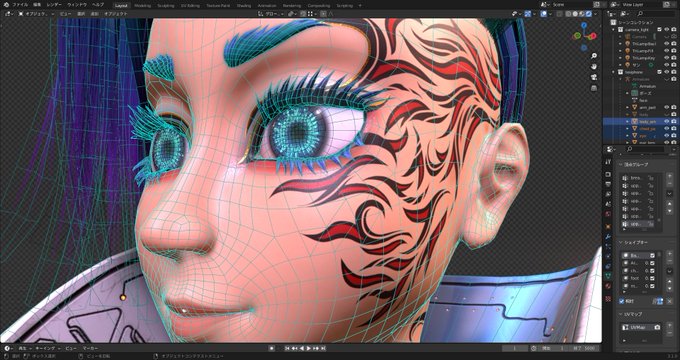Switch to the Shading workspace tab
The height and width of the screenshot is (360, 680).
[244, 6]
